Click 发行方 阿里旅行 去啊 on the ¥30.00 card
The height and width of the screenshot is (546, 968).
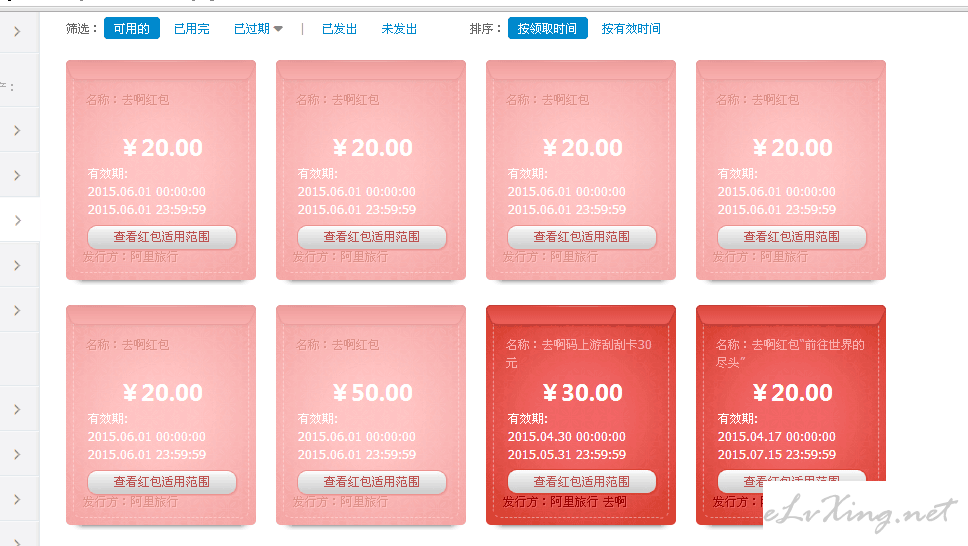(564, 501)
